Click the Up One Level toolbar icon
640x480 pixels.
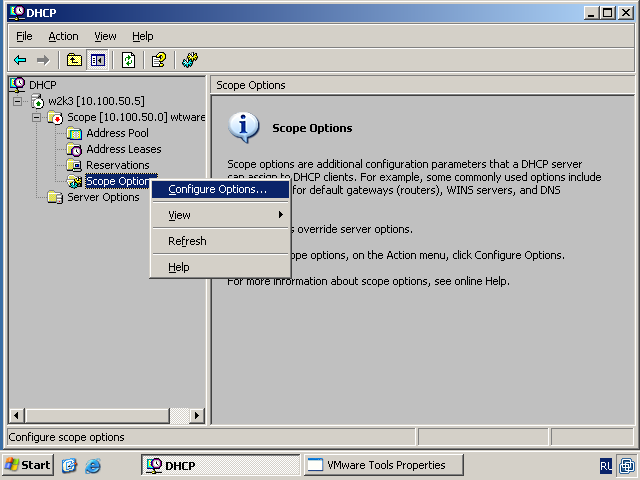click(74, 60)
